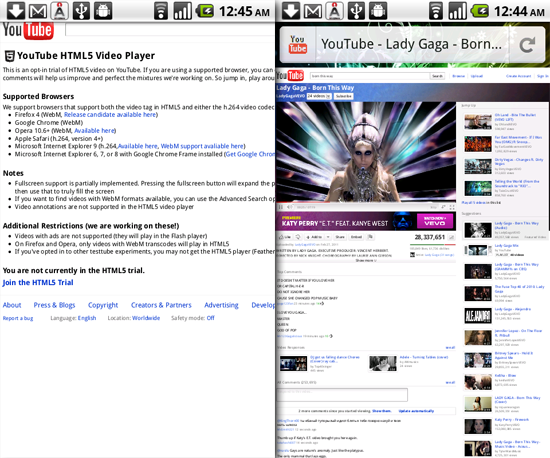Mute the video player volume

(x=289, y=207)
